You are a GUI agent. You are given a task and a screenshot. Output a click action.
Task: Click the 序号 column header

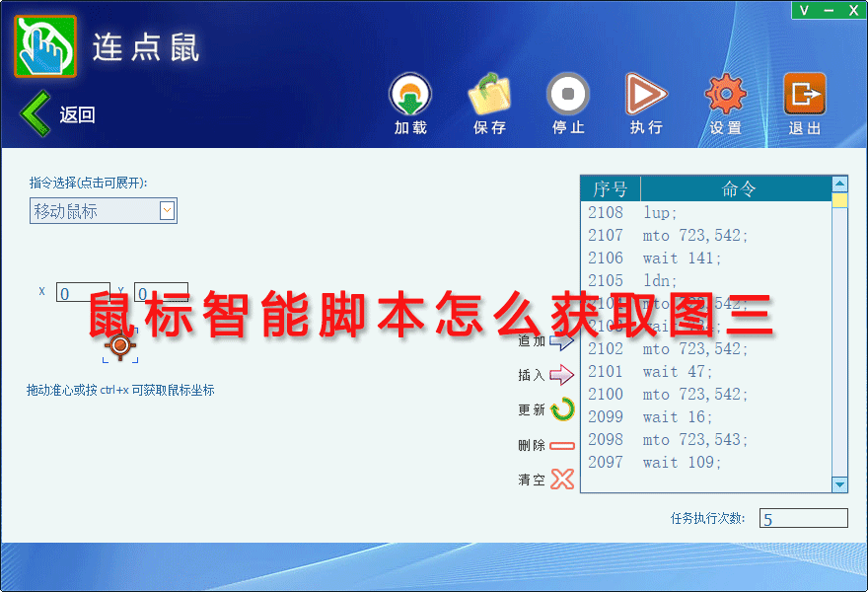pyautogui.click(x=611, y=188)
